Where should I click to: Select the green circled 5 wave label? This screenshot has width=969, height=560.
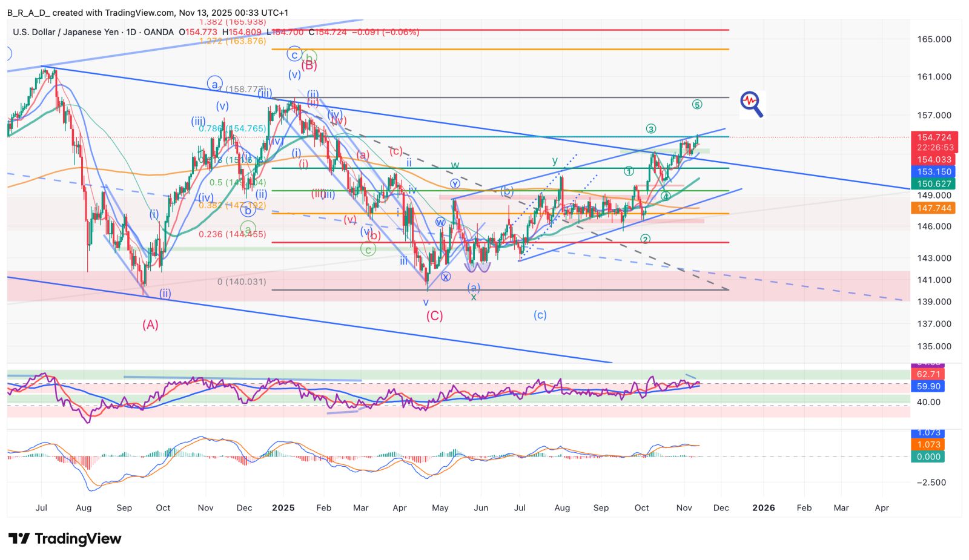coord(696,105)
